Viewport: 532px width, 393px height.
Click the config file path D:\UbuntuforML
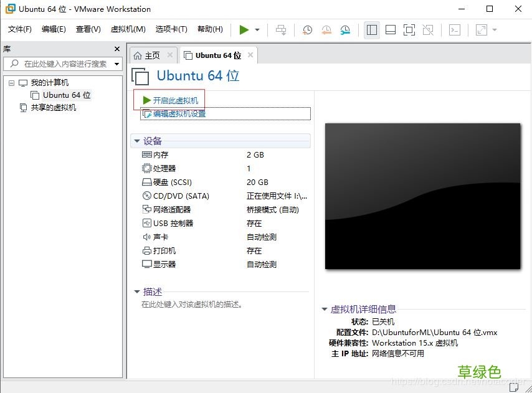[x=434, y=333]
